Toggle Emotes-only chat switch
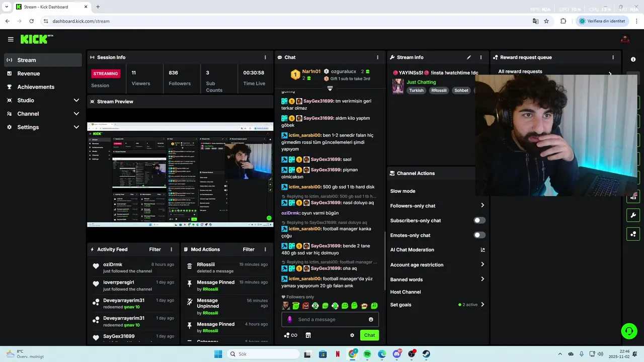 pos(479,235)
